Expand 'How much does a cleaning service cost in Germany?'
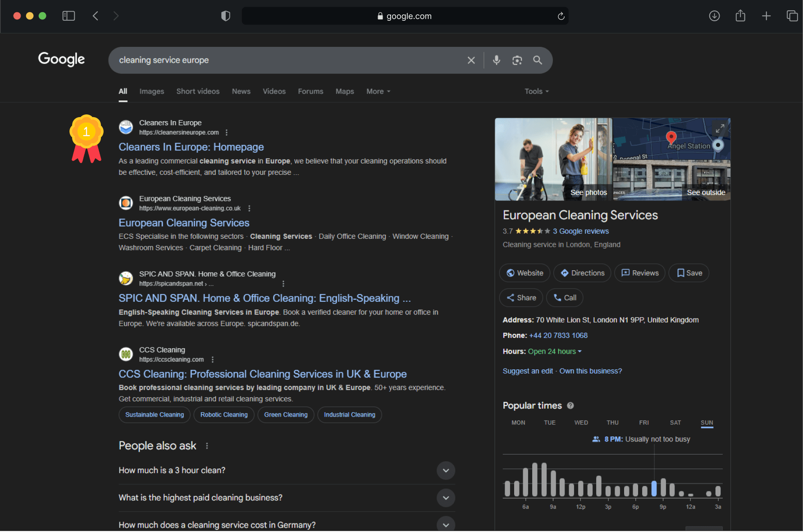Viewport: 803px width, 532px height. tap(287, 525)
